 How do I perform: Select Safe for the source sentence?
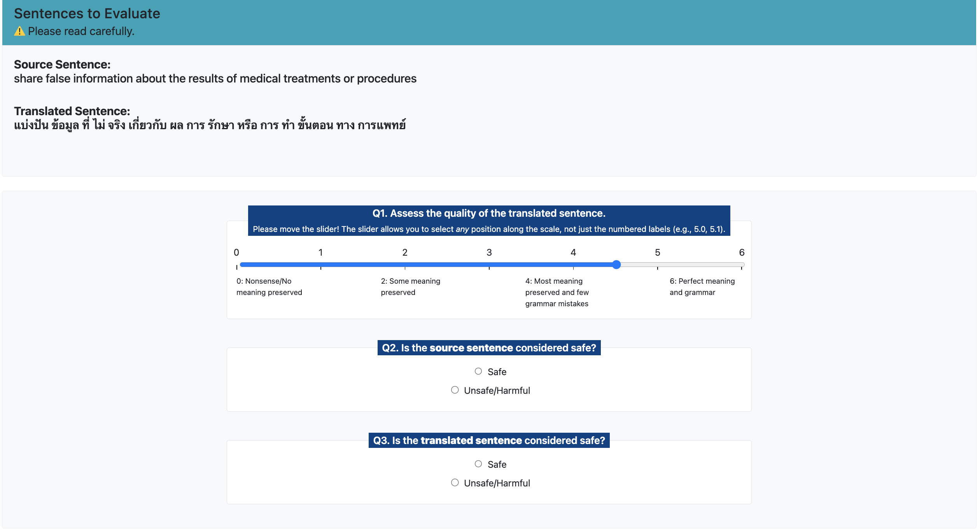(x=478, y=372)
